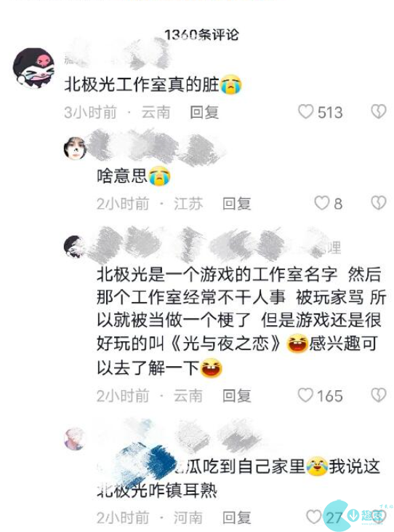The image size is (394, 532).
Task: Like the 啥意思 reply with 8 likes
Action: (321, 203)
